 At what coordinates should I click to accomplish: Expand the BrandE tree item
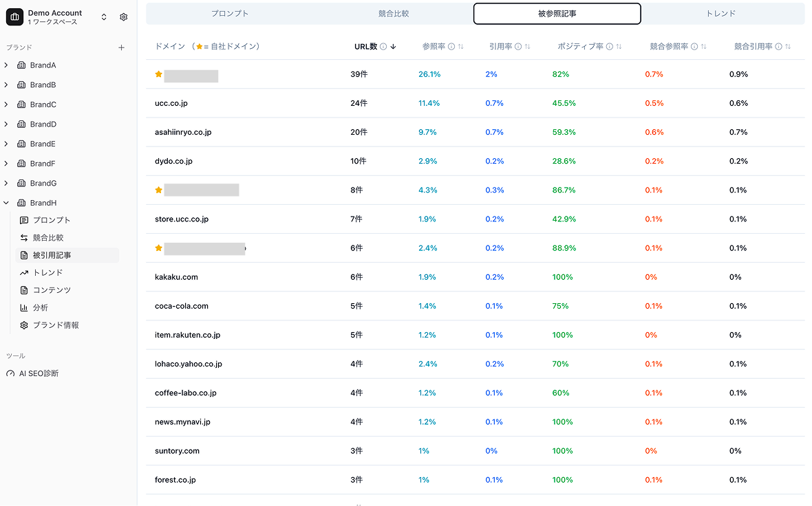point(6,144)
